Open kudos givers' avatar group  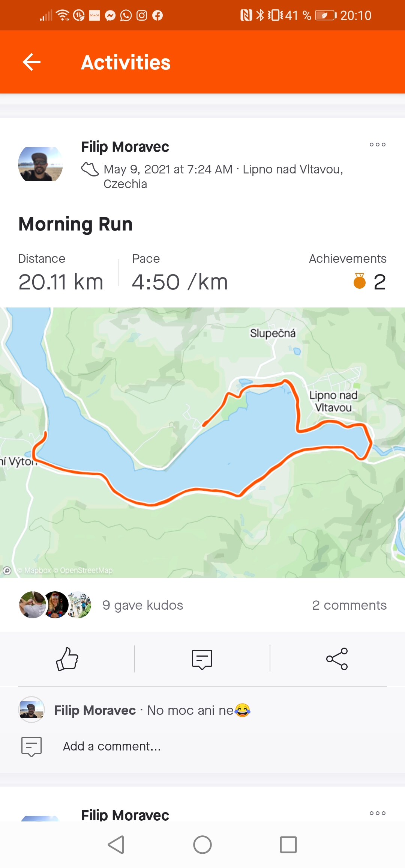pyautogui.click(x=55, y=605)
